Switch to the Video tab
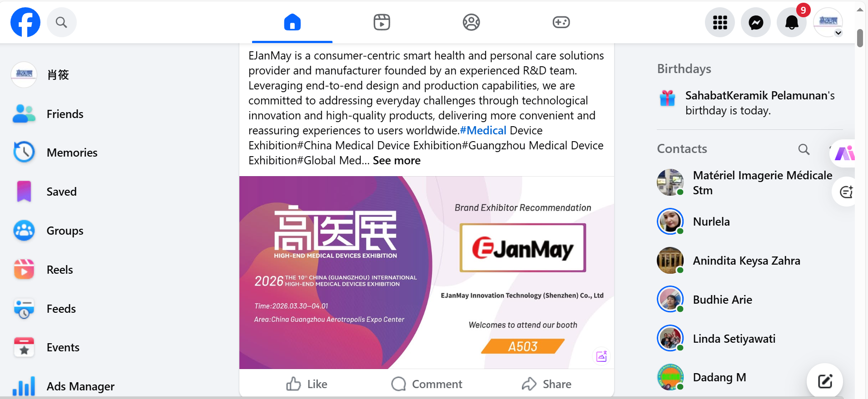 tap(382, 22)
